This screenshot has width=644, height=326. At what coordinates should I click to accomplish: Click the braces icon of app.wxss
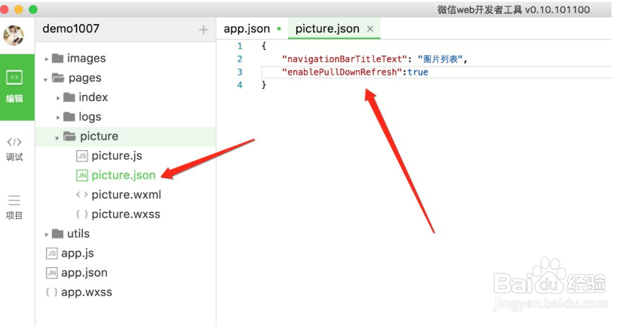pyautogui.click(x=52, y=292)
